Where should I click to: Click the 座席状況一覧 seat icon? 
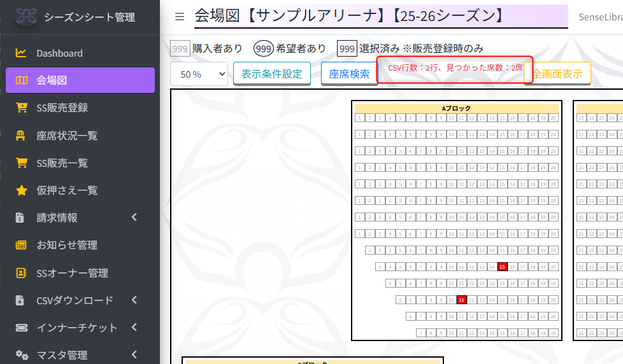pyautogui.click(x=22, y=136)
